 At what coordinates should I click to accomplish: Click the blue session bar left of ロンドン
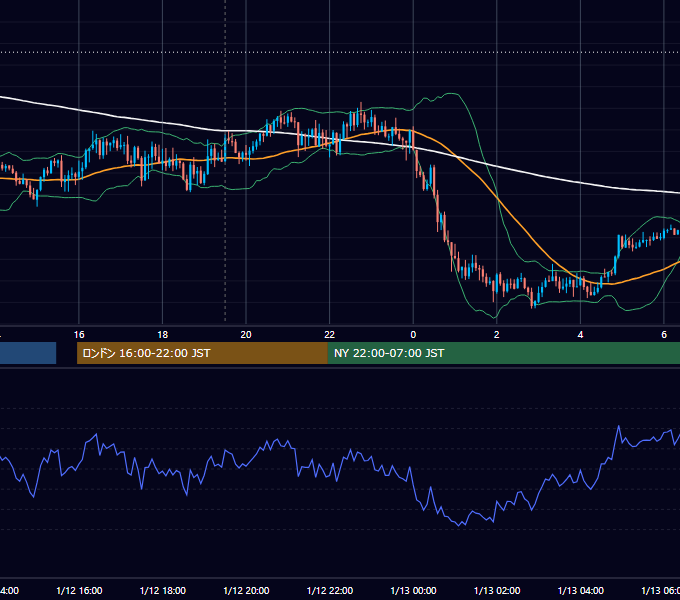pyautogui.click(x=28, y=353)
